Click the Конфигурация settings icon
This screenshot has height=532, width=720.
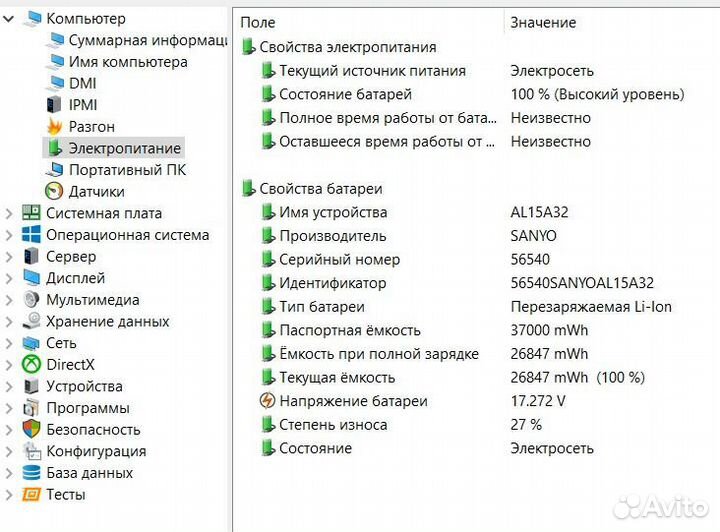(x=32, y=451)
